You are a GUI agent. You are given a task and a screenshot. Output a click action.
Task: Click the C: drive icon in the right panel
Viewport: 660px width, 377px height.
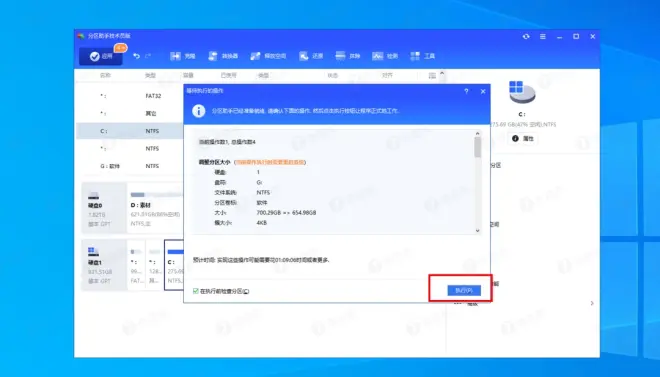click(522, 93)
